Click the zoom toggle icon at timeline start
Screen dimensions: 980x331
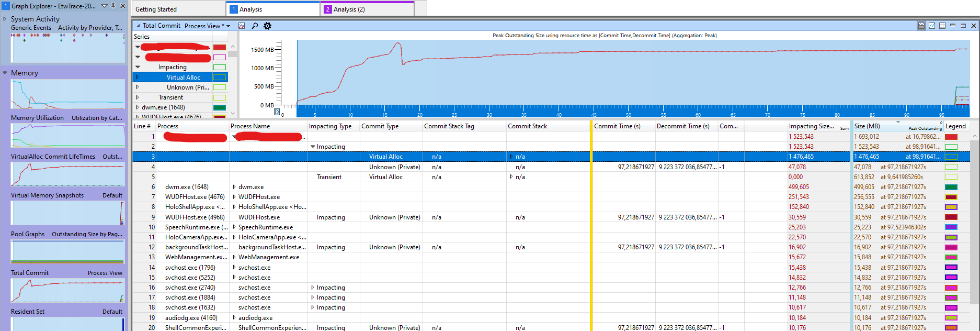coord(277,112)
